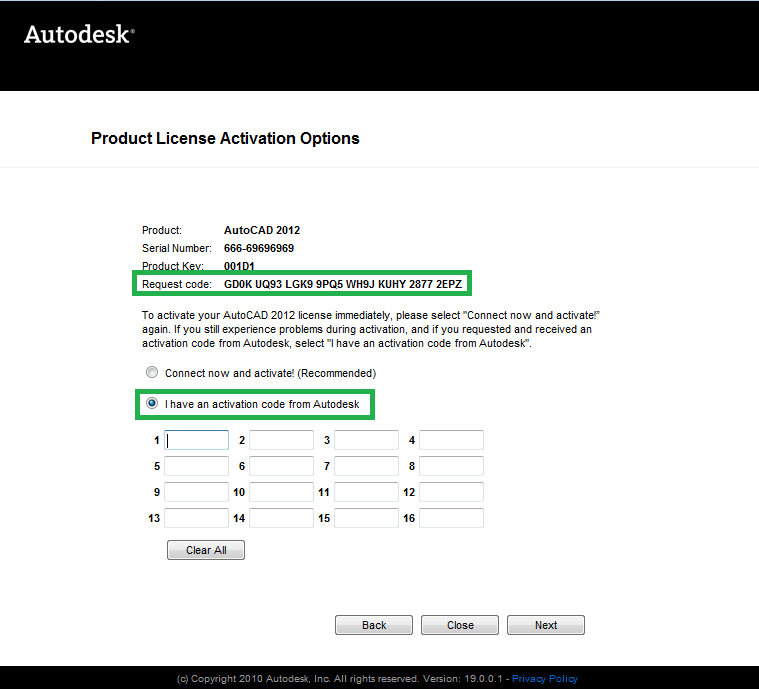The width and height of the screenshot is (759, 689).
Task: Click the Connect now and activate label
Action: [271, 373]
